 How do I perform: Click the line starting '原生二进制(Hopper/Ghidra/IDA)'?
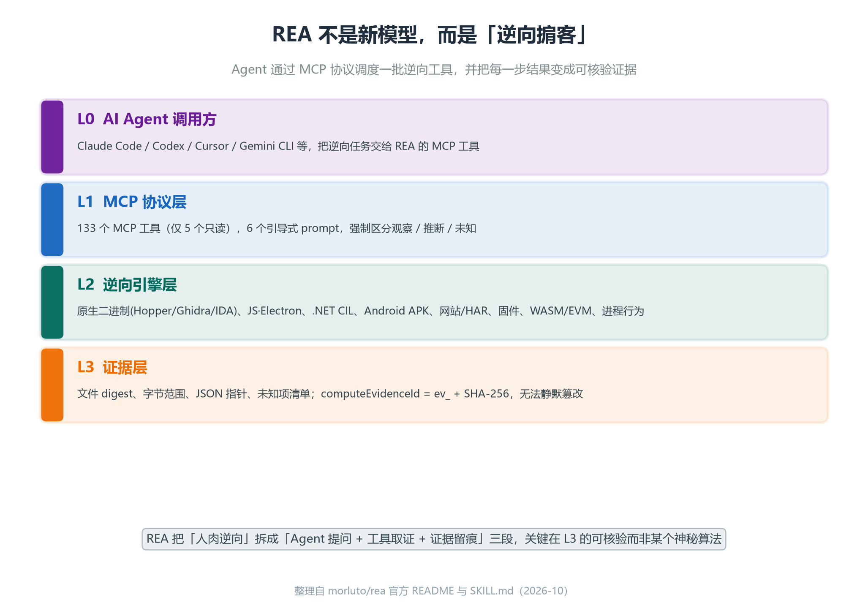(x=360, y=311)
